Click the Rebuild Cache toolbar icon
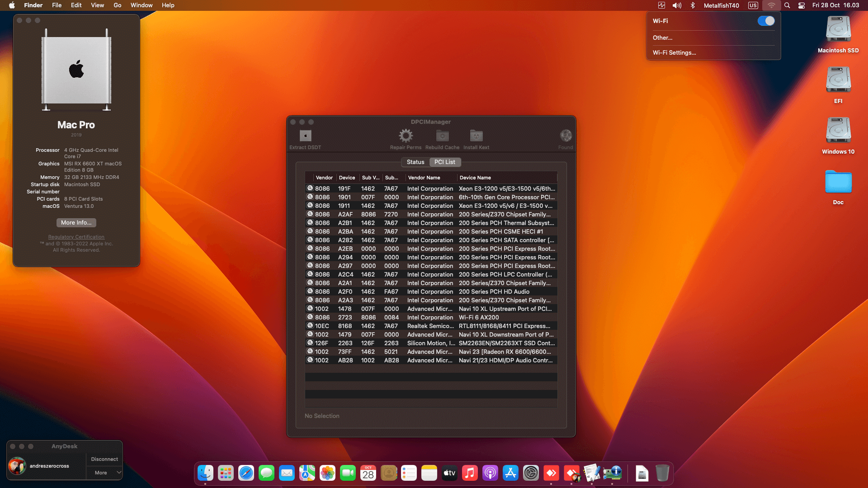The width and height of the screenshot is (868, 488). (x=442, y=136)
